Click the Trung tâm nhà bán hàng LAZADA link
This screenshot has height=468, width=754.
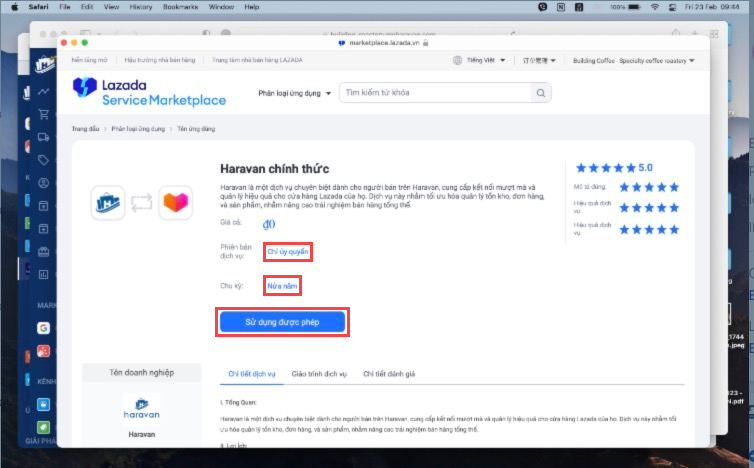click(x=257, y=60)
